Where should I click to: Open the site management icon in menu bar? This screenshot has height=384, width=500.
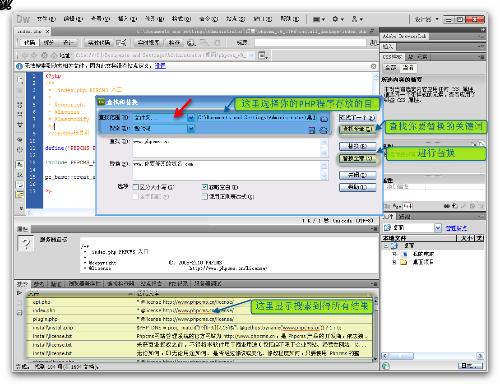[357, 19]
